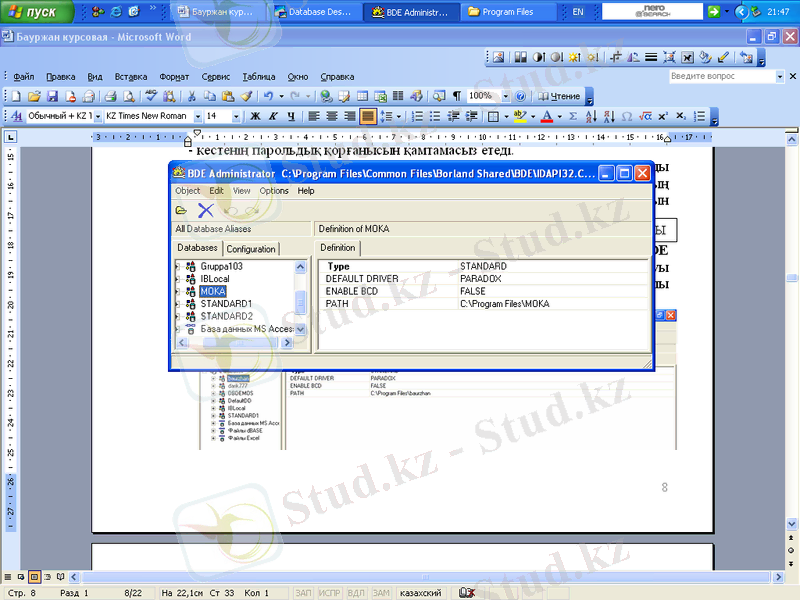Undo the last action in Word
The image size is (800, 600).
coord(268,96)
